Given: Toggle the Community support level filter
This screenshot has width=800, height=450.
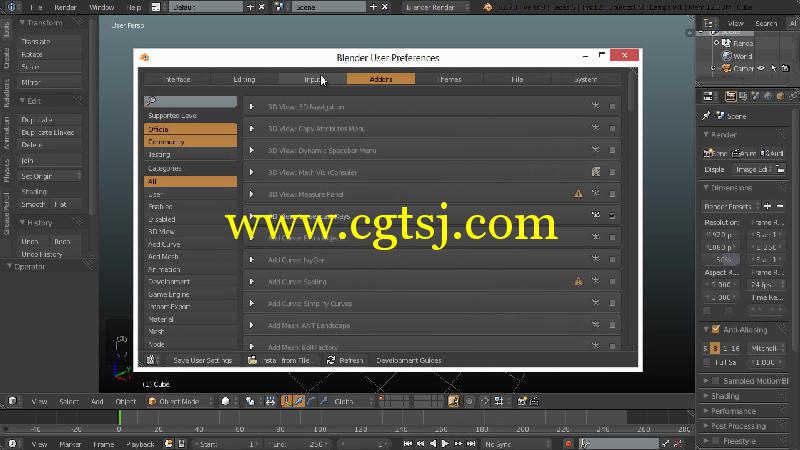Looking at the screenshot, I should click(190, 141).
